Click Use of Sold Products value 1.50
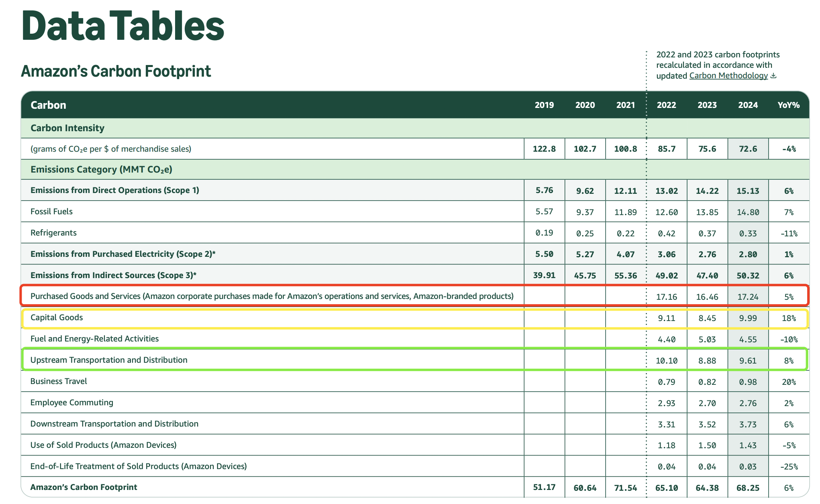Viewport: 820px width, 504px height. (x=707, y=446)
